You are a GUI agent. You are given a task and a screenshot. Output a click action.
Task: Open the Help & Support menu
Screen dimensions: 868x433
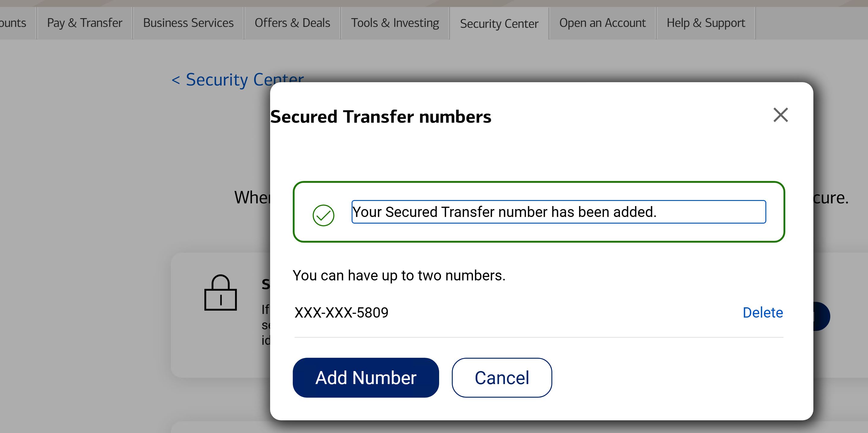[706, 23]
